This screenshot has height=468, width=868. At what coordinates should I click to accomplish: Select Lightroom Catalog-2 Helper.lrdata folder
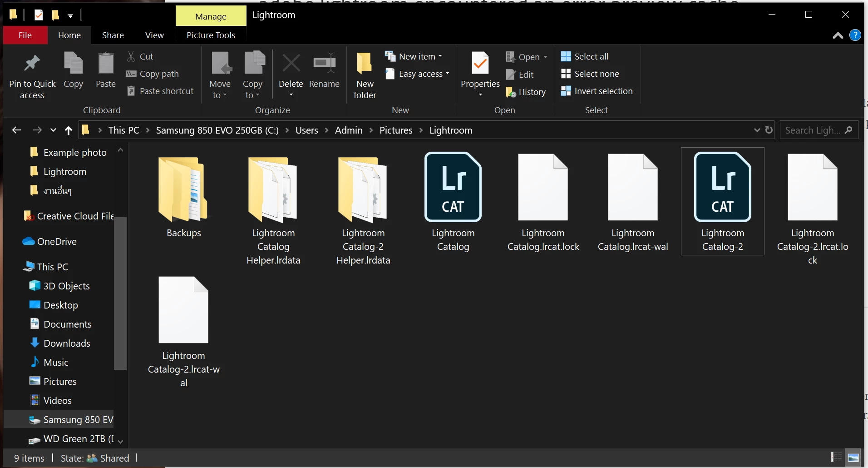(x=363, y=210)
